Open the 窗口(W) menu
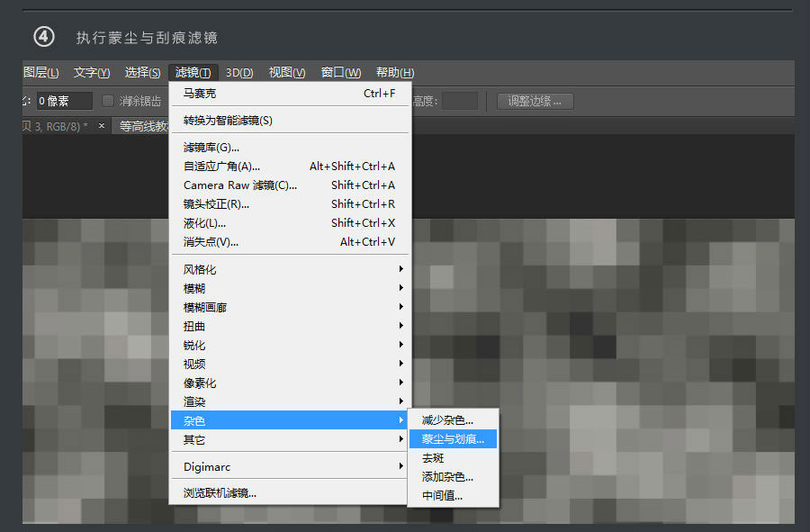The width and height of the screenshot is (810, 532). click(340, 72)
